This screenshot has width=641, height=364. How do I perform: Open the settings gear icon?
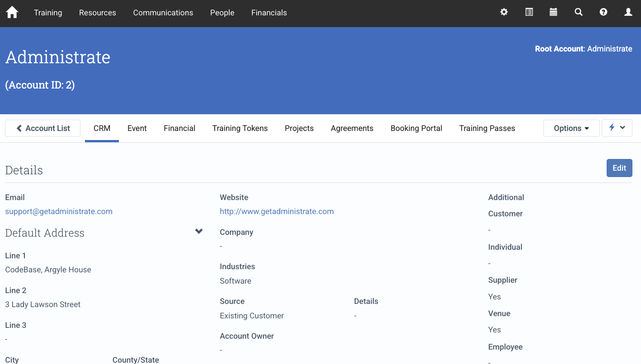504,13
